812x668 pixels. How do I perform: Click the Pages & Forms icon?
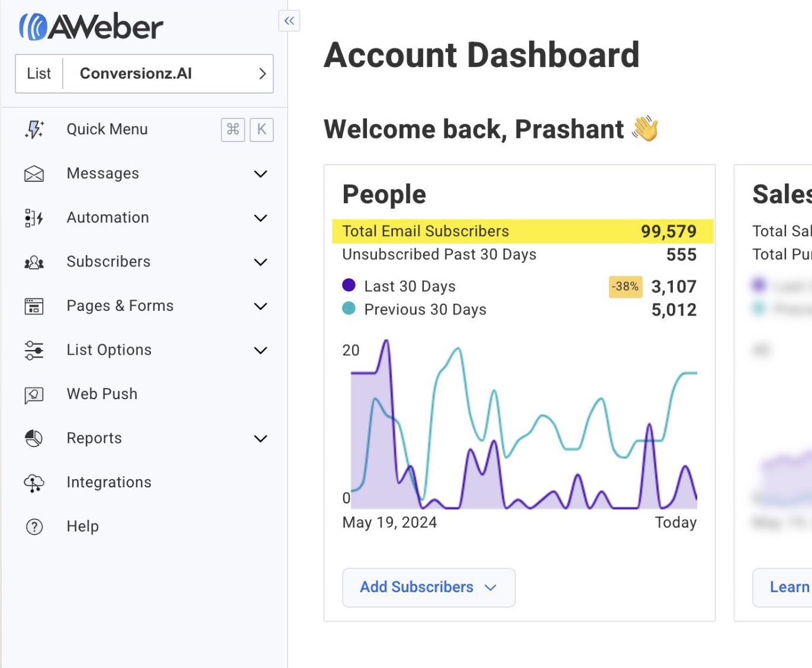pos(34,306)
